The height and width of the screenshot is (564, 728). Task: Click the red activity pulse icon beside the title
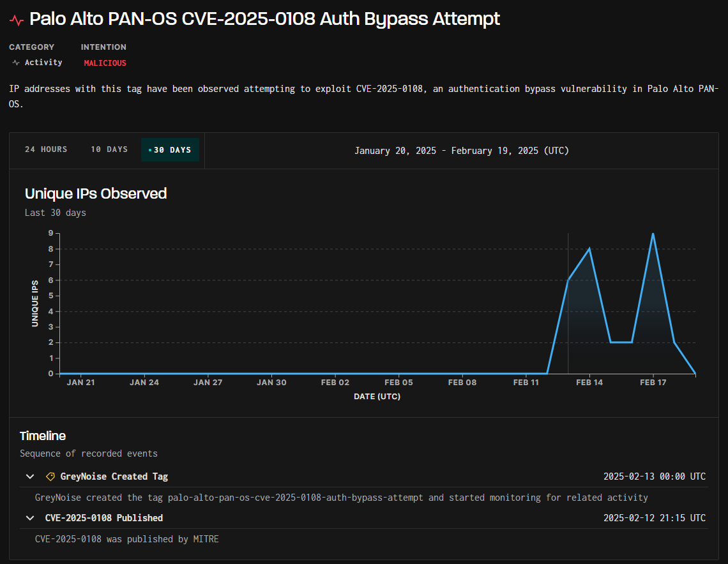(x=17, y=20)
